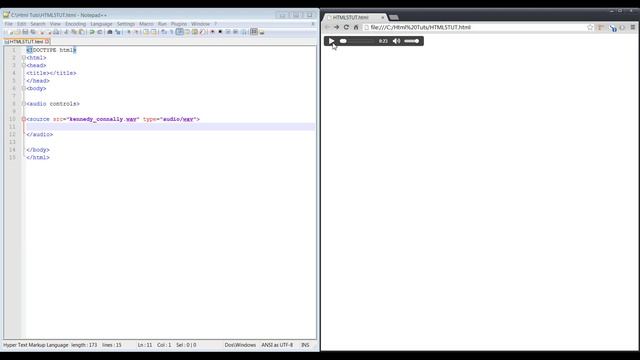Open Find with the binoculars icon
Viewport: 640px width, 360px height.
tap(109, 32)
